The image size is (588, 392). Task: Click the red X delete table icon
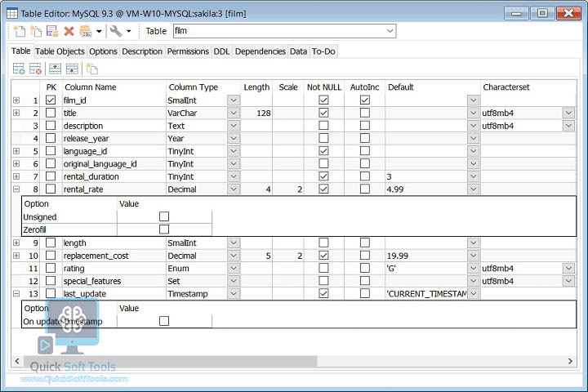pyautogui.click(x=69, y=31)
